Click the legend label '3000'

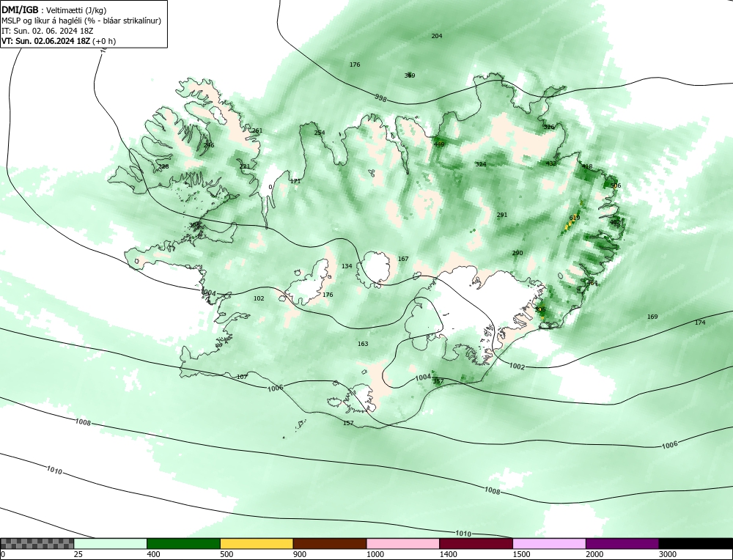pos(668,554)
